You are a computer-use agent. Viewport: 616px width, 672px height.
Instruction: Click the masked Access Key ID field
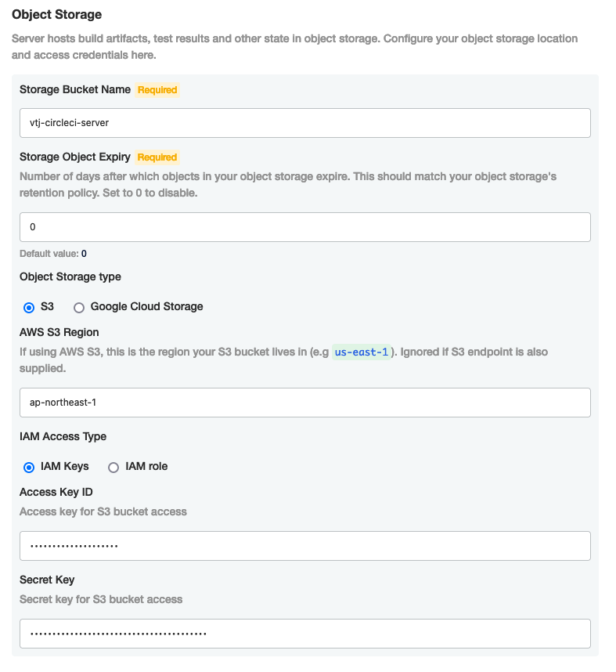pos(304,546)
